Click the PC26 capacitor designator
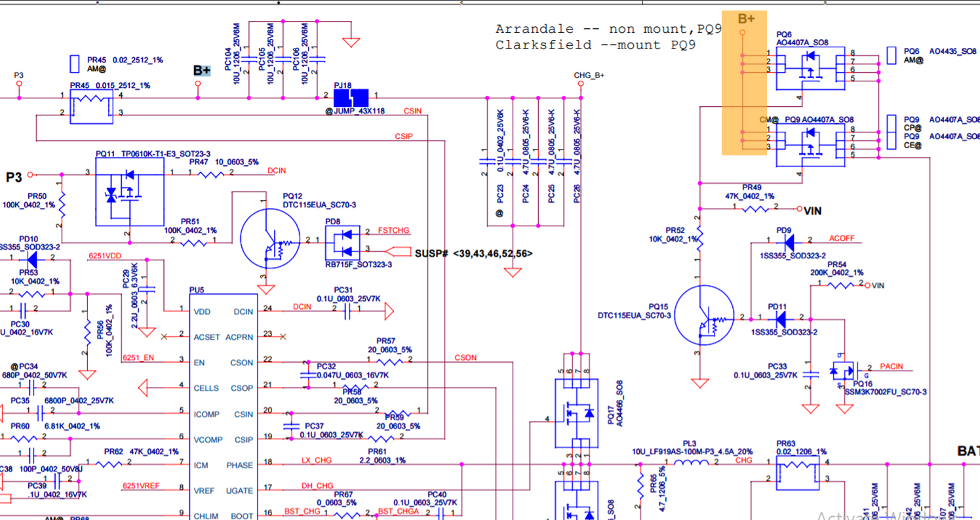Image resolution: width=980 pixels, height=520 pixels. pyautogui.click(x=577, y=194)
